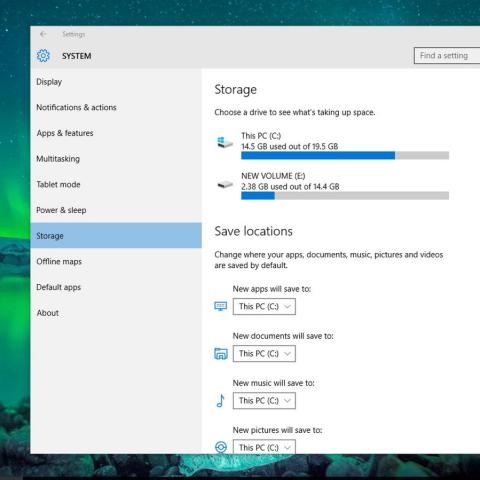Click the NEW VOLUME (E:) usage bar
The image size is (480, 480).
tap(345, 196)
